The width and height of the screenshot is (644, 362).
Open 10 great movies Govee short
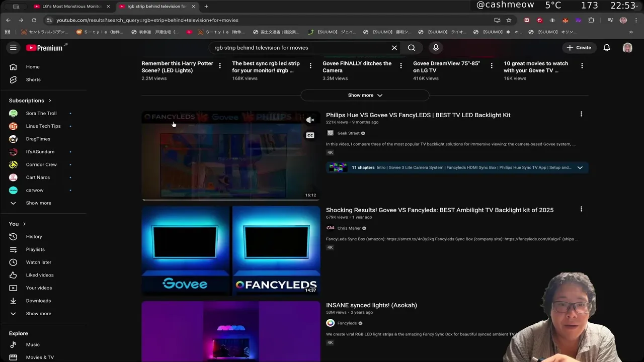[536, 67]
